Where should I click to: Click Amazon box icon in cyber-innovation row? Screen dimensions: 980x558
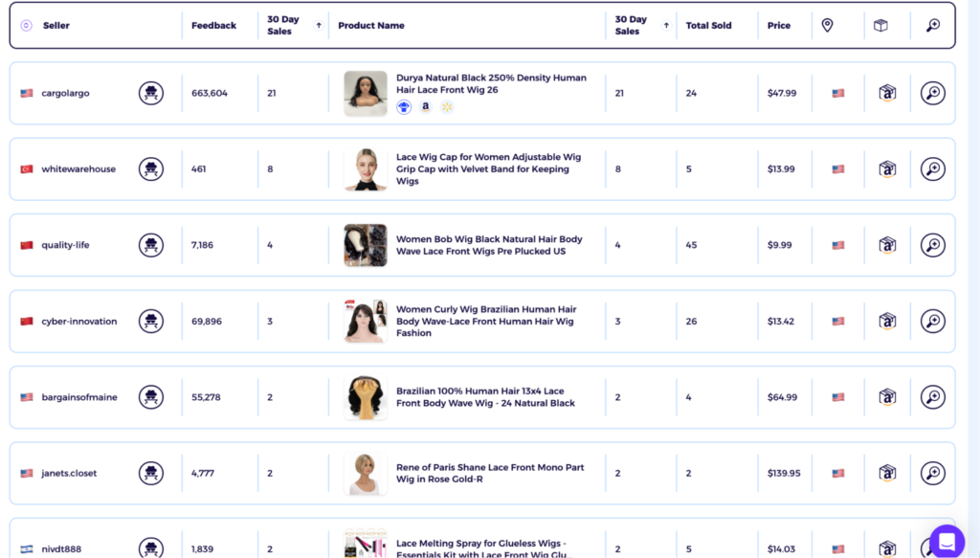[x=887, y=322]
